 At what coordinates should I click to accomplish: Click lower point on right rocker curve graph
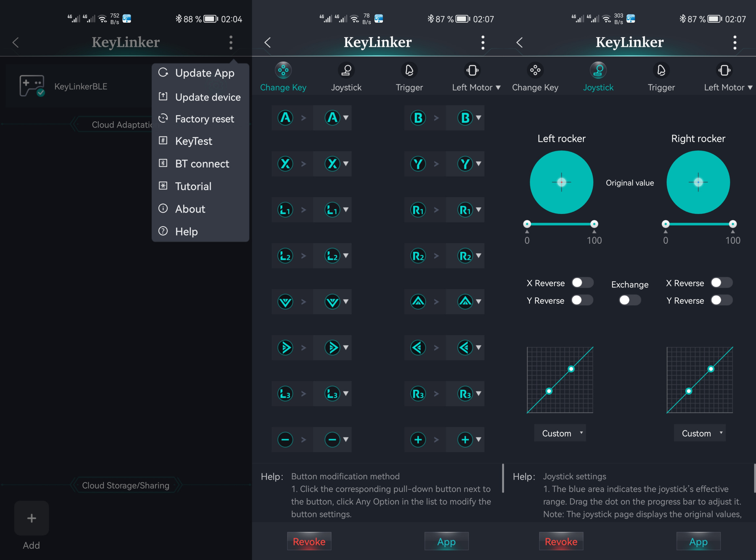(x=689, y=391)
